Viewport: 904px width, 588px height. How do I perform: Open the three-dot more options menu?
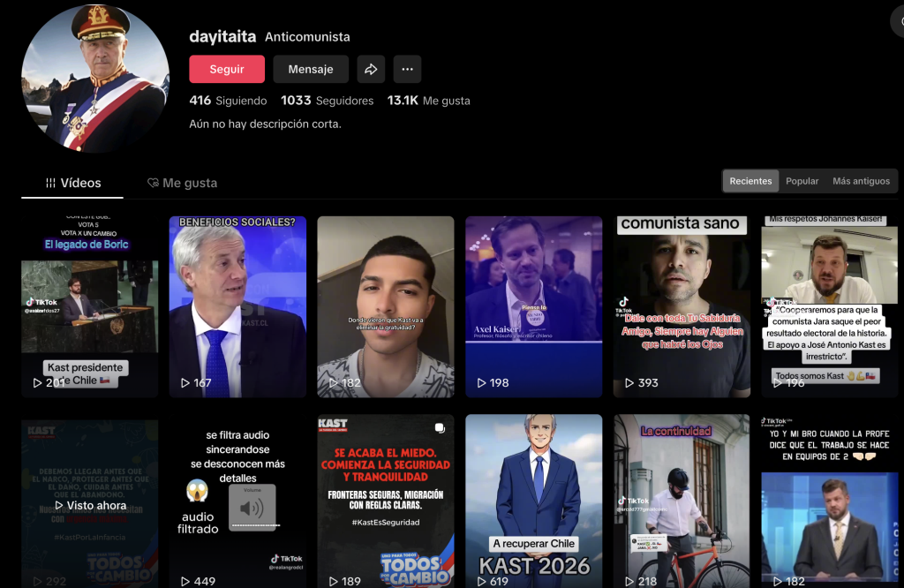pyautogui.click(x=407, y=69)
